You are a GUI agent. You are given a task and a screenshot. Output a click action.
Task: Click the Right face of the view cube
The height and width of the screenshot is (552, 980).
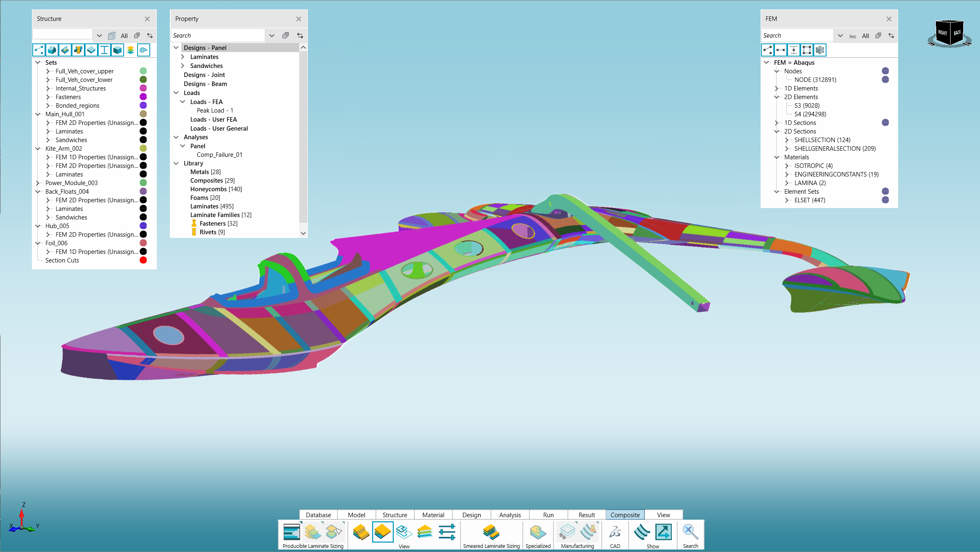942,33
